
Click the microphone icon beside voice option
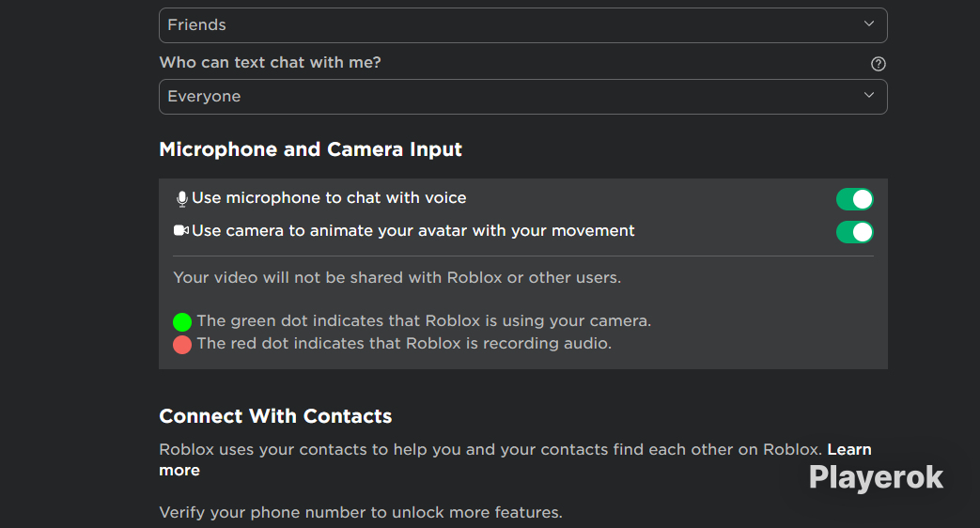[x=182, y=198]
